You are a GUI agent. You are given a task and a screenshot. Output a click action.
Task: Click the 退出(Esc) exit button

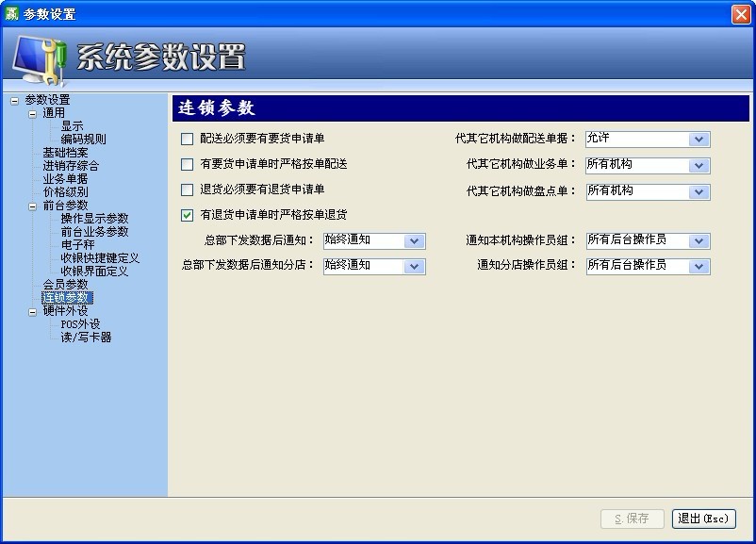(x=703, y=519)
